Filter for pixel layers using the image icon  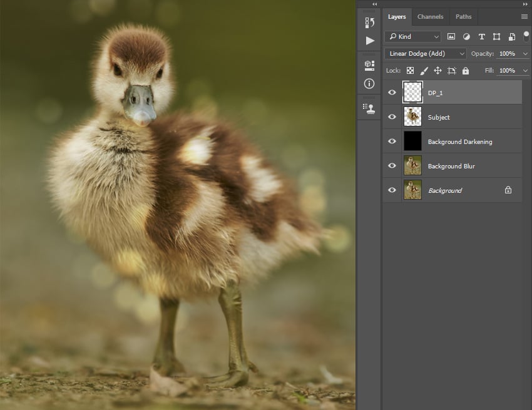pyautogui.click(x=452, y=36)
